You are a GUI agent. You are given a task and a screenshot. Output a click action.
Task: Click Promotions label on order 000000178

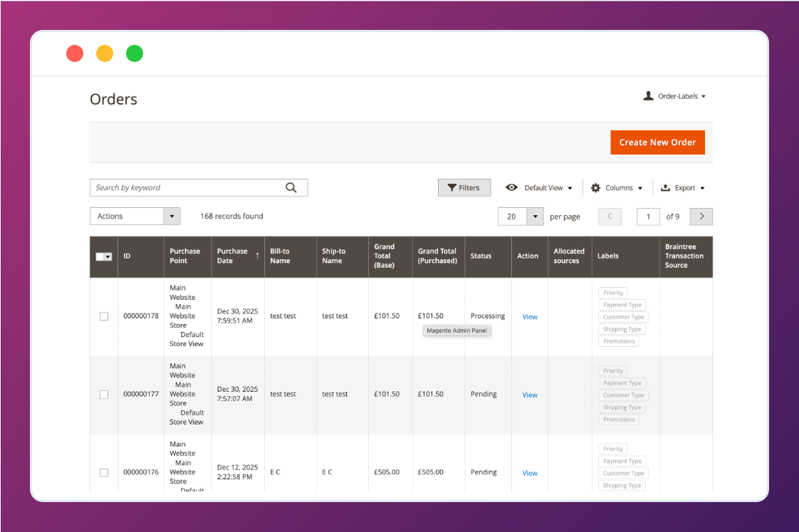tap(619, 341)
